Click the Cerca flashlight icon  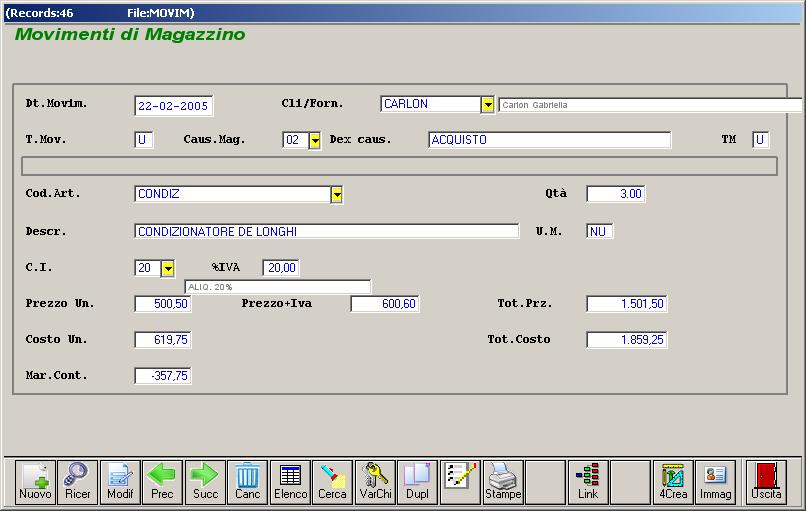coord(333,482)
